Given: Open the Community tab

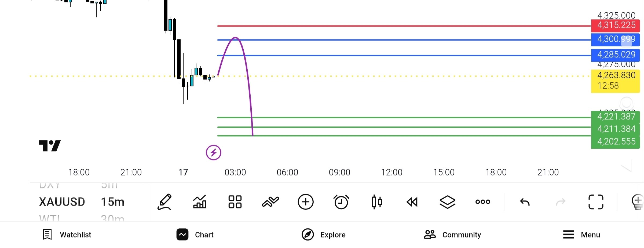Looking at the screenshot, I should pyautogui.click(x=452, y=235).
